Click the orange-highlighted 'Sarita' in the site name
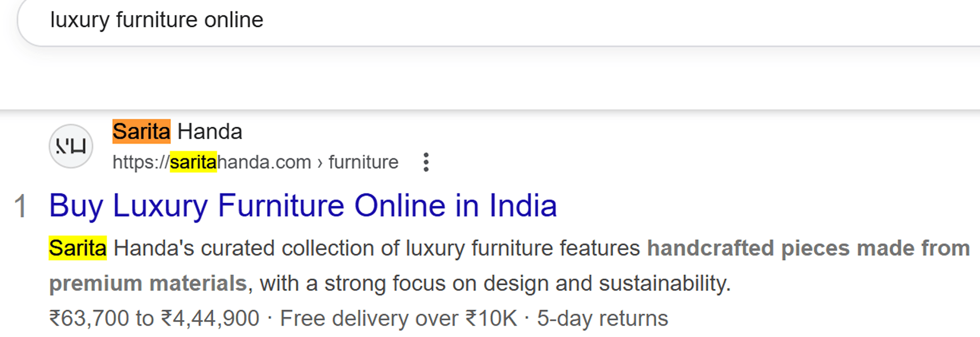 click(141, 131)
